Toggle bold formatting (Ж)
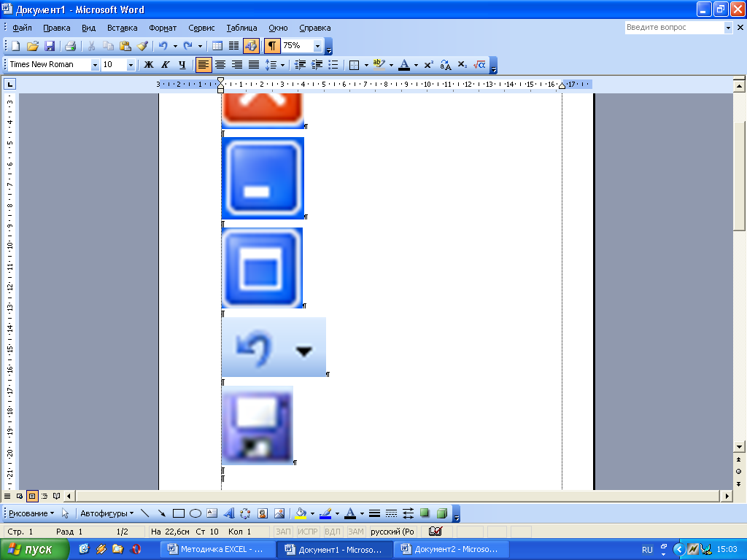Viewport: 747px width, 560px height. (x=149, y=65)
